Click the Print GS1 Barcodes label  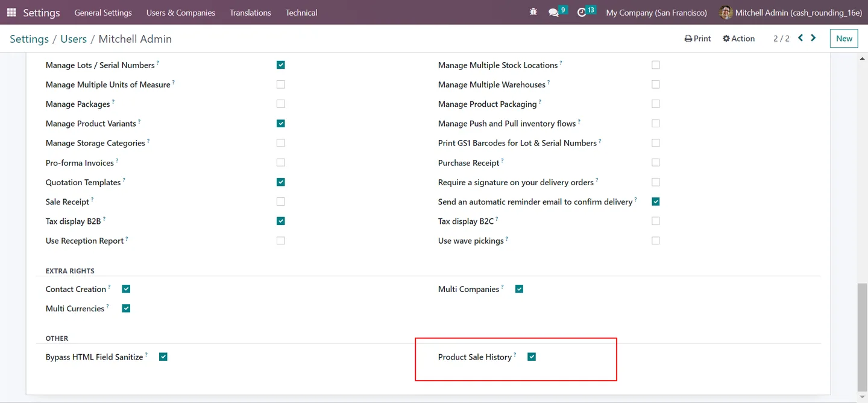pos(517,143)
